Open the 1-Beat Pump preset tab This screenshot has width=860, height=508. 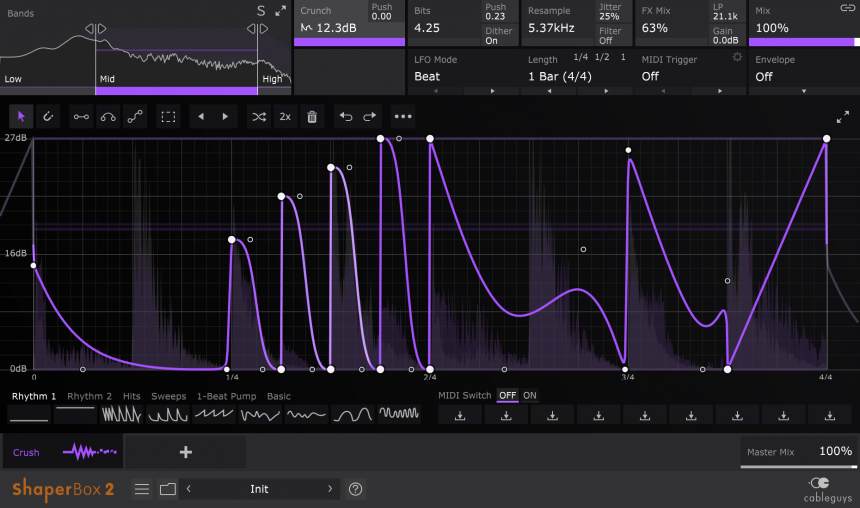pos(226,396)
